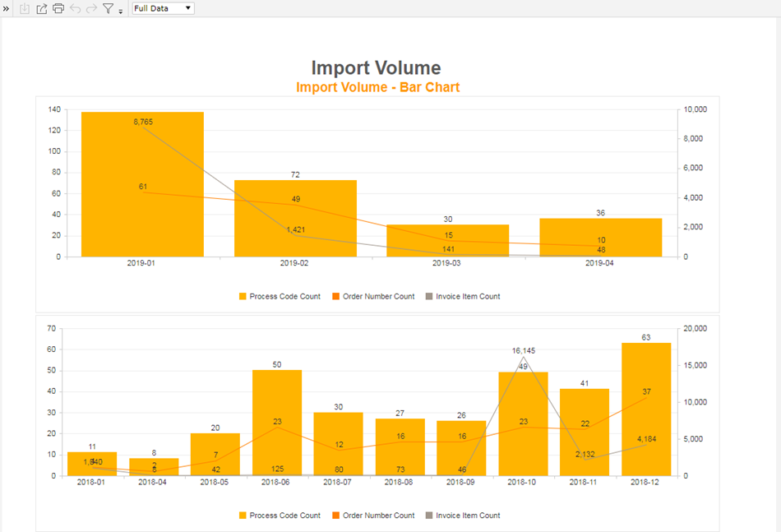This screenshot has height=532, width=781.
Task: Select the 2018-08 bar labeled 27
Action: tap(400, 447)
